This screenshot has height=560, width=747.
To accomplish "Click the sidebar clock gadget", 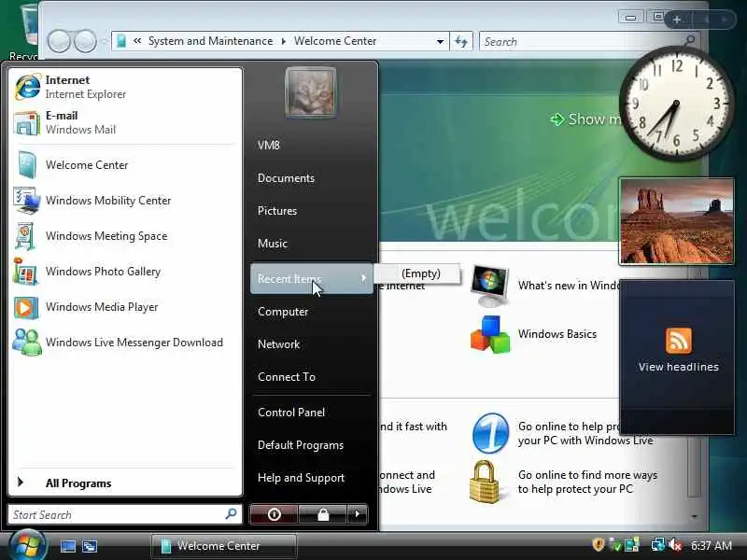I will (x=676, y=105).
